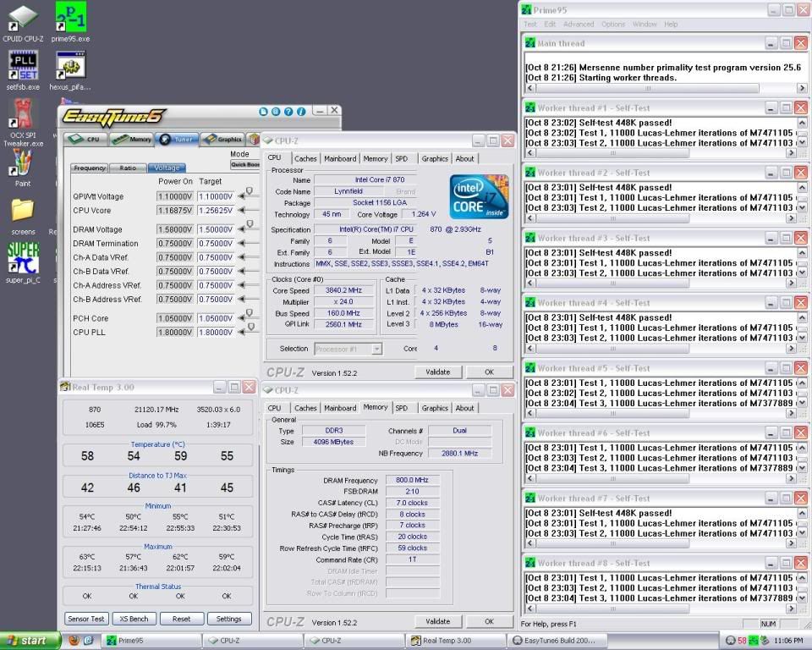812x650 pixels.
Task: Open the Options menu in Prime95
Action: (613, 25)
